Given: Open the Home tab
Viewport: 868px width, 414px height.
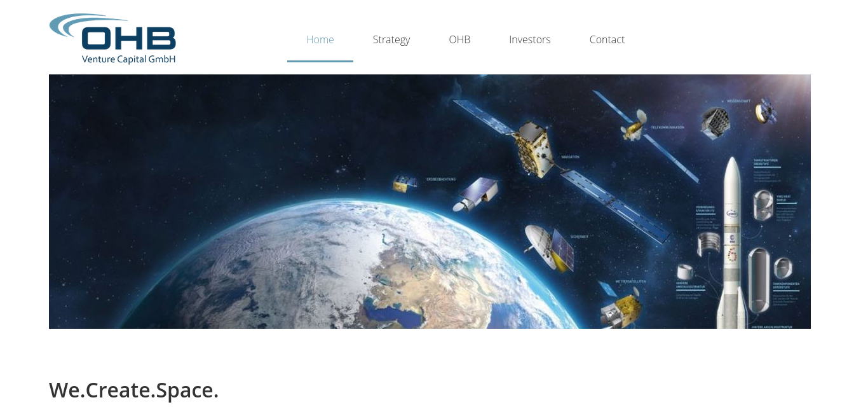Looking at the screenshot, I should [320, 39].
